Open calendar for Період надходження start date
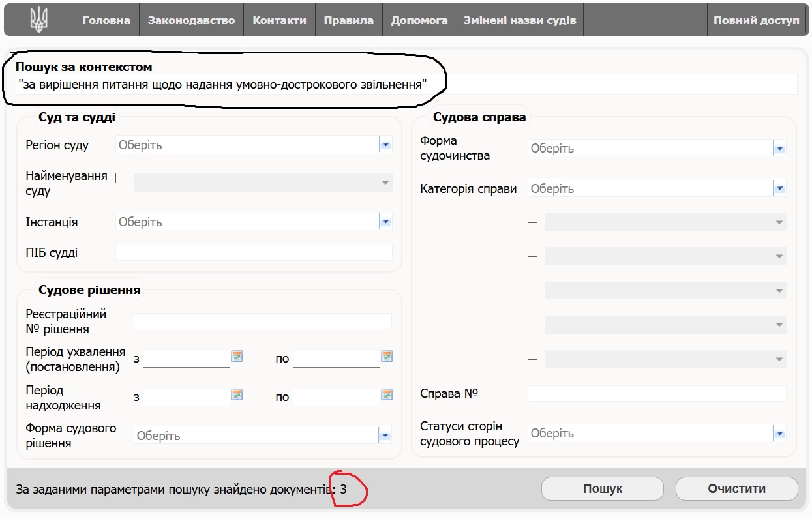Viewport: 812px width, 519px height. 237,394
